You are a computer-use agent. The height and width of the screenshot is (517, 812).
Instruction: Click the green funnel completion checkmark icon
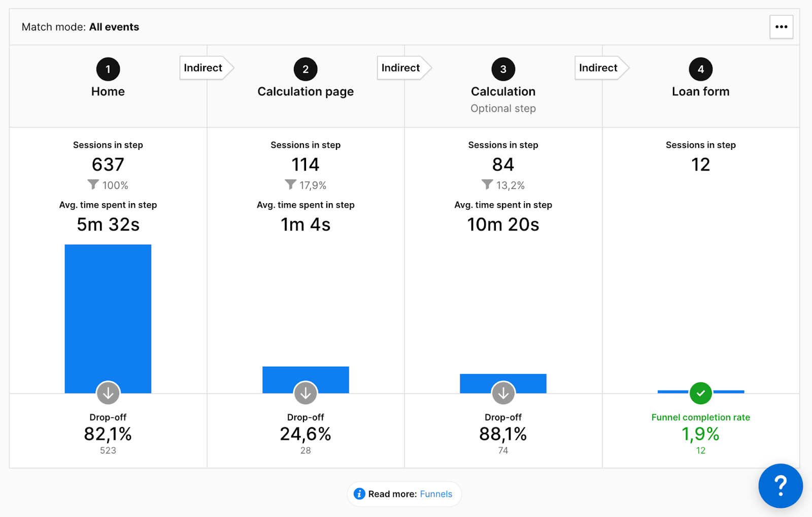[700, 393]
